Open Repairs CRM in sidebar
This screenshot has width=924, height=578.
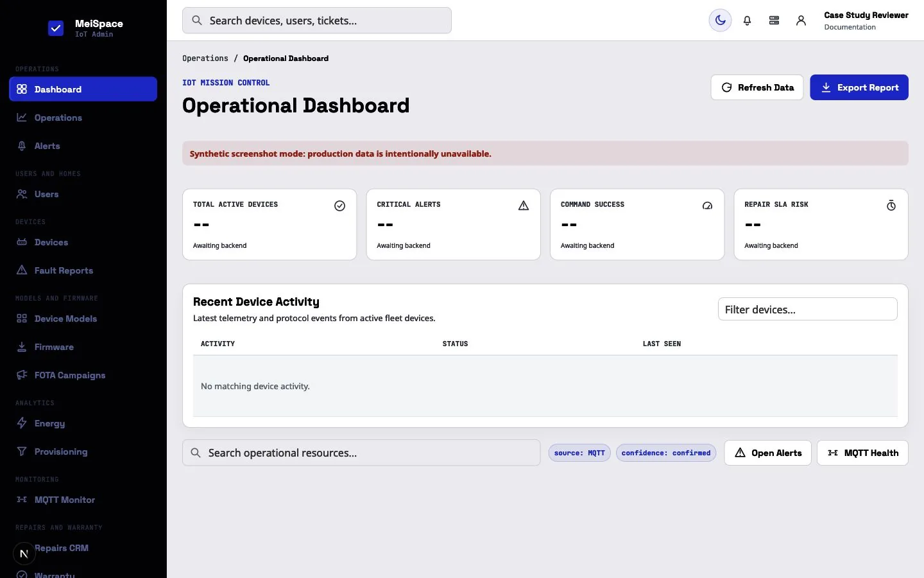tap(83, 548)
